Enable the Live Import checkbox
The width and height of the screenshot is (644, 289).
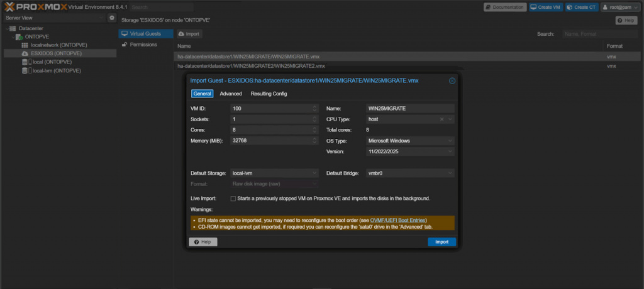click(x=233, y=199)
